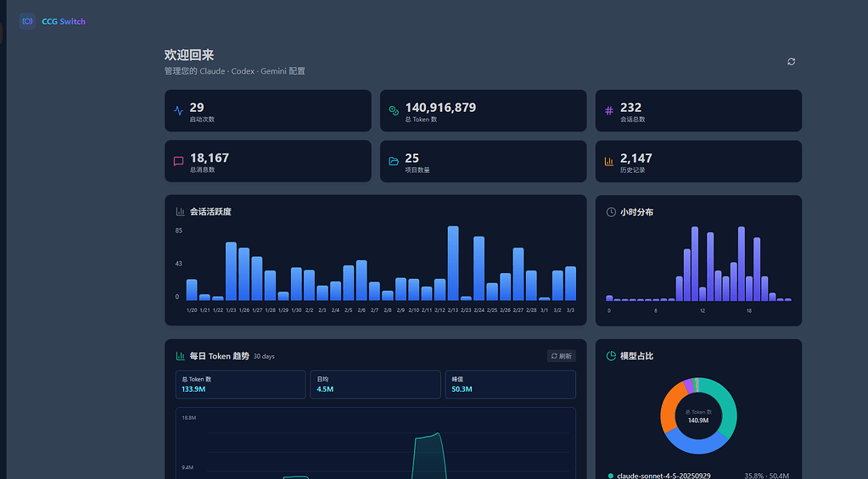Viewport: 868px width, 479px height.
Task: Click the 85 axis label on session chart
Action: pos(179,231)
